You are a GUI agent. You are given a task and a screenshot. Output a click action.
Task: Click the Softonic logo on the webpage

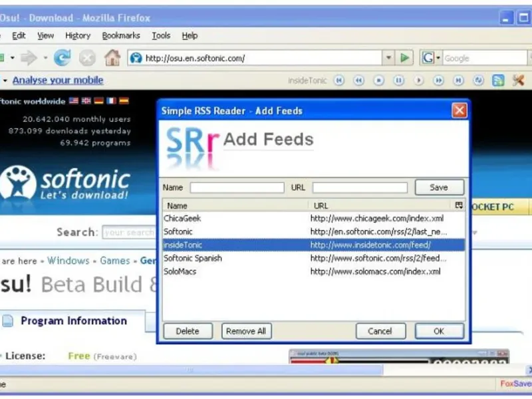click(x=65, y=182)
